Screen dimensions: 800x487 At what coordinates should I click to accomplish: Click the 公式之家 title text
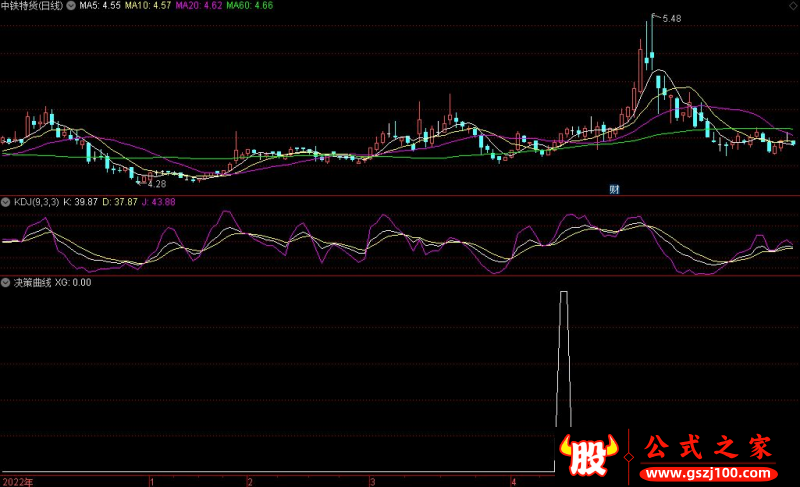click(707, 446)
